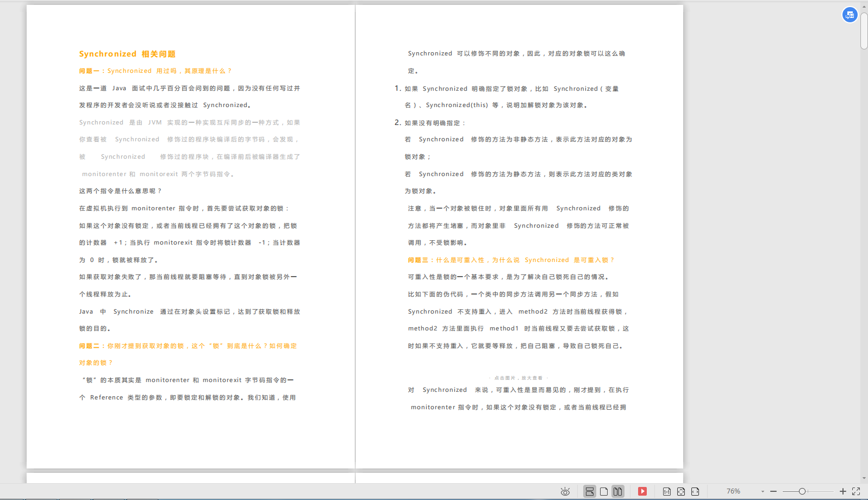
Task: Click the 76% zoom value
Action: coord(734,491)
